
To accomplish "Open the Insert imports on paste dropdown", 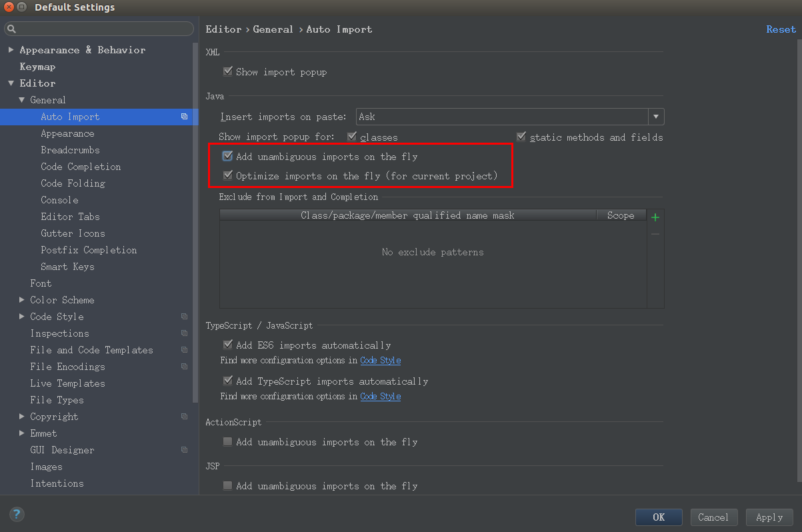I will [x=510, y=117].
